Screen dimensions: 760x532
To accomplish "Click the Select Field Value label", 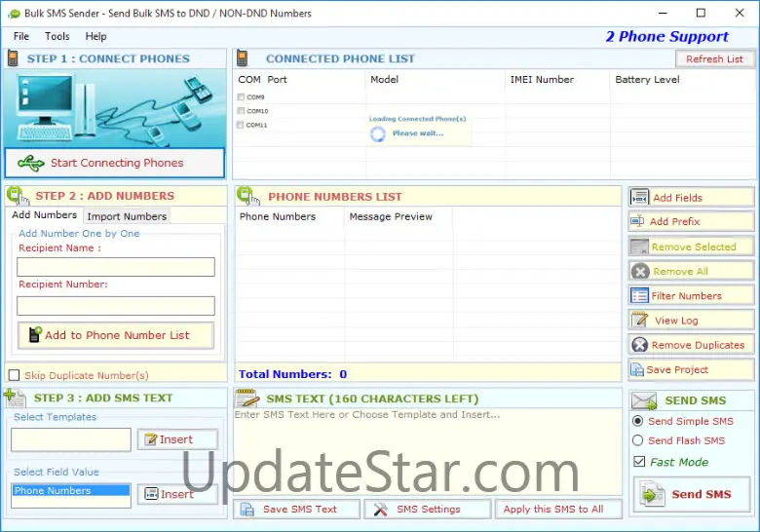I will pyautogui.click(x=57, y=472).
